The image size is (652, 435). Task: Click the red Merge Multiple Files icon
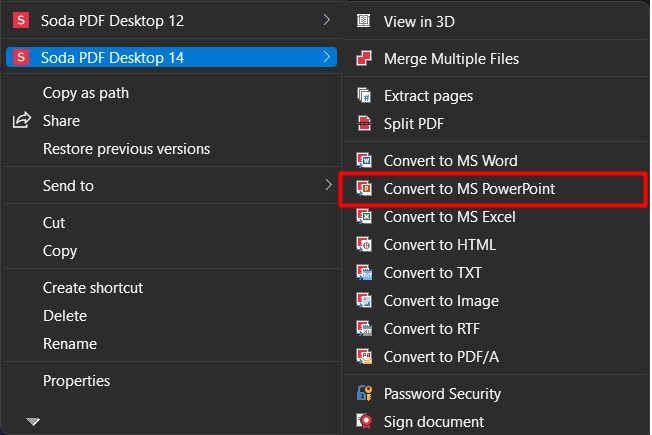click(x=364, y=58)
